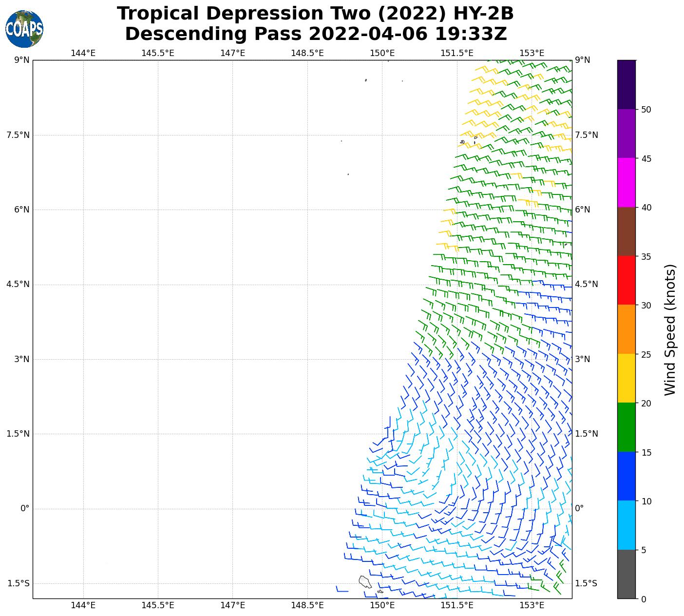Click the "Wind Speed (knots)" colorbar label
Screen dimensions: 684x616
pos(670,329)
